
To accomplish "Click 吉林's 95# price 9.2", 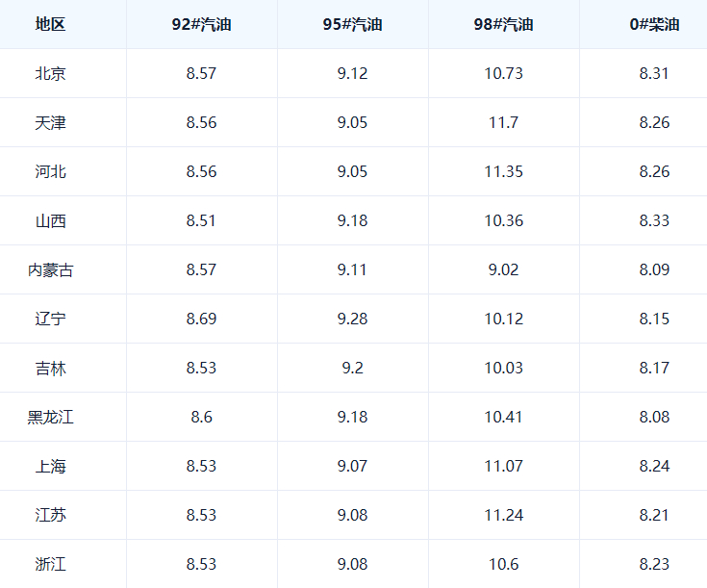I will click(x=352, y=368).
